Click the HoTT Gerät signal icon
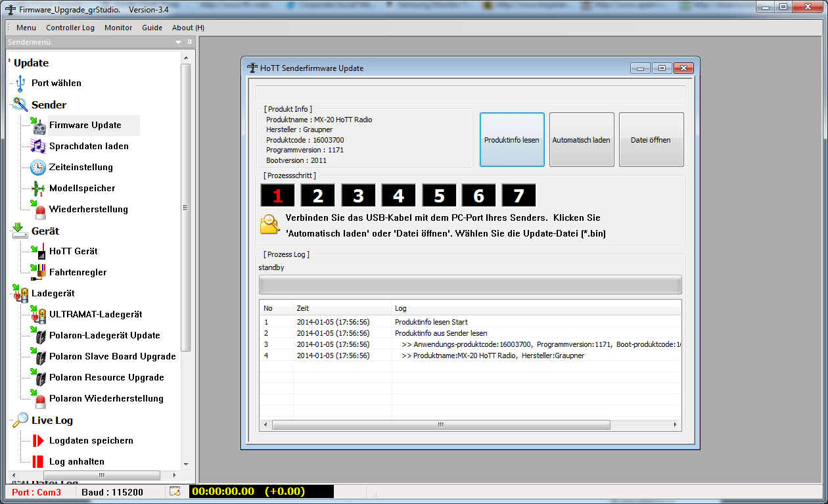 point(38,252)
